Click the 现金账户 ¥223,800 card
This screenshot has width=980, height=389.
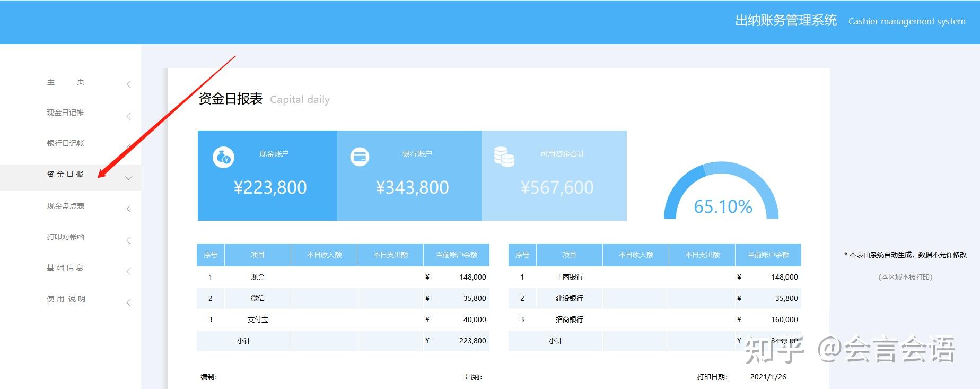point(267,176)
